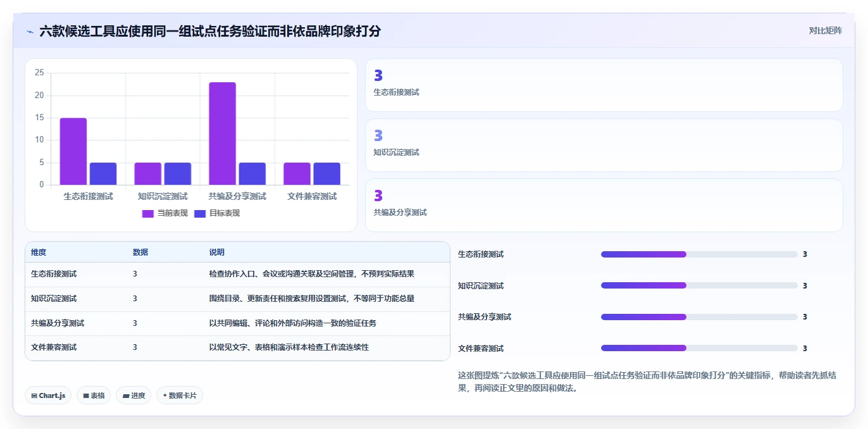Click the 表格 tag

(94, 395)
